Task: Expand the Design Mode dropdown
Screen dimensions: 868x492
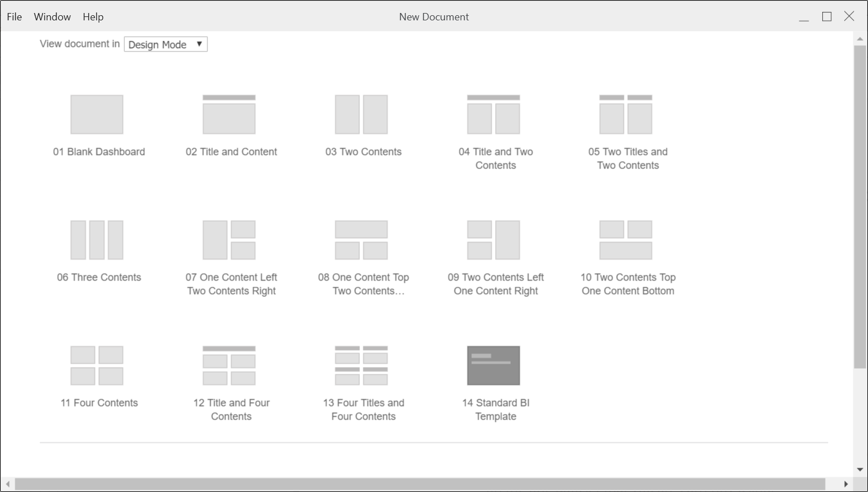Action: (166, 44)
